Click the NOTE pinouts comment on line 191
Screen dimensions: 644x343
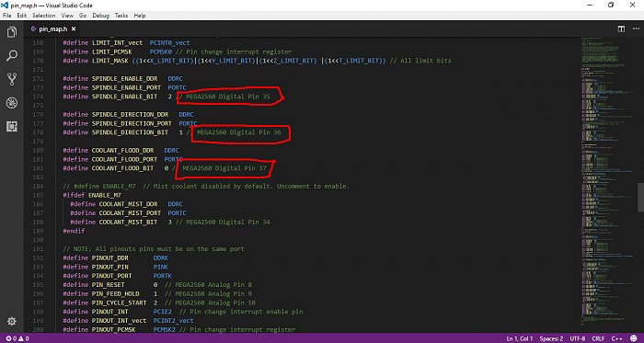pyautogui.click(x=154, y=249)
